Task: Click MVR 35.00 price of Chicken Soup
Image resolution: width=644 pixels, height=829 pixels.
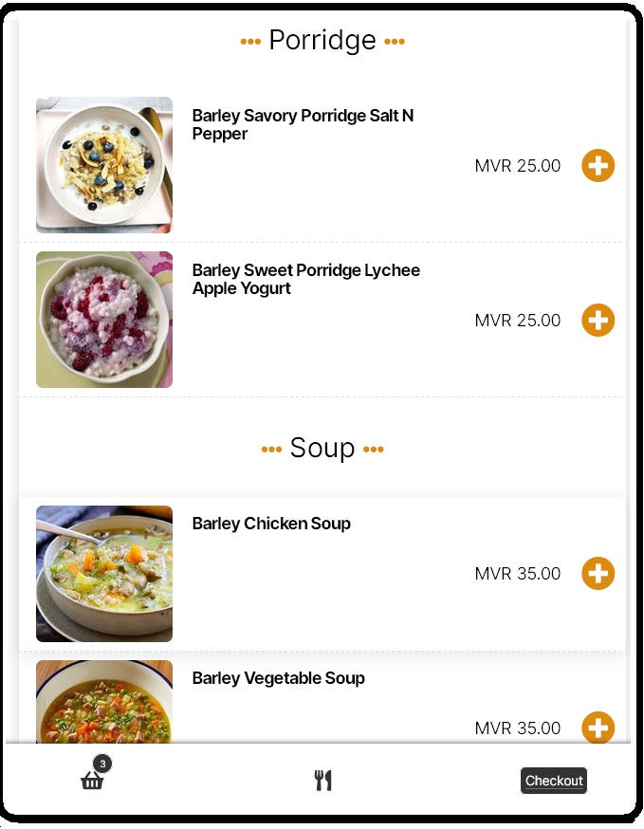Action: (517, 574)
